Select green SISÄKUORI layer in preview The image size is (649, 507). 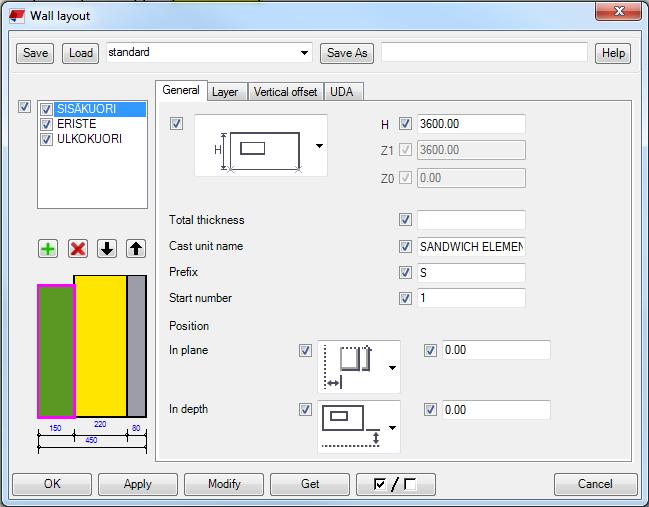click(56, 351)
